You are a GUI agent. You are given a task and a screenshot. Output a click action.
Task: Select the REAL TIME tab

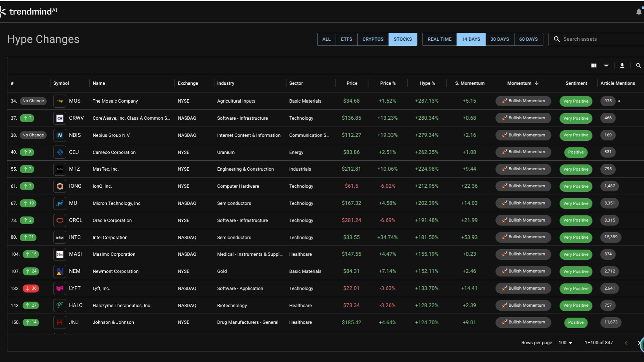pyautogui.click(x=439, y=39)
